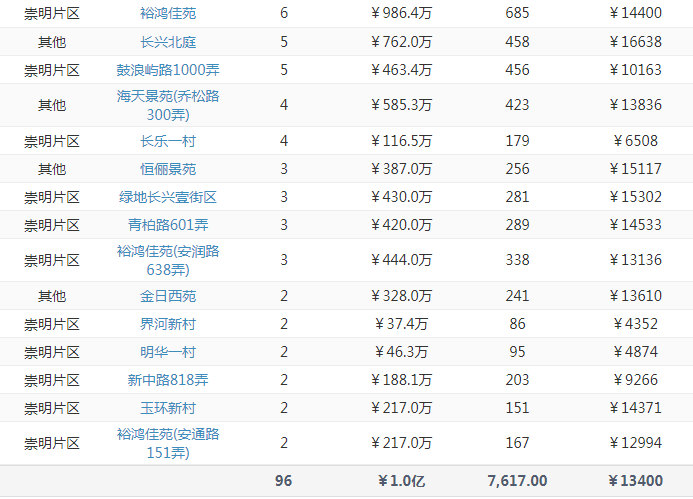Select the ¥116.5万 total price cell
This screenshot has height=499, width=693.
click(401, 141)
